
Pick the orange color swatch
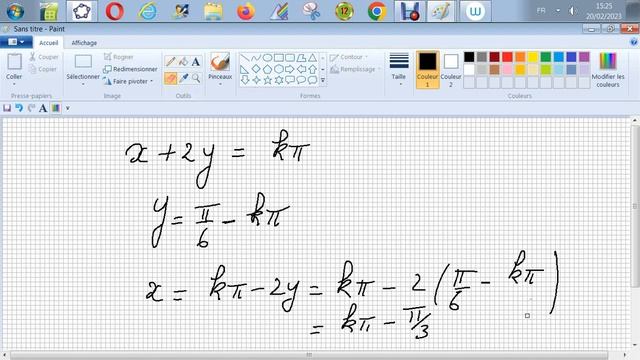pos(520,57)
